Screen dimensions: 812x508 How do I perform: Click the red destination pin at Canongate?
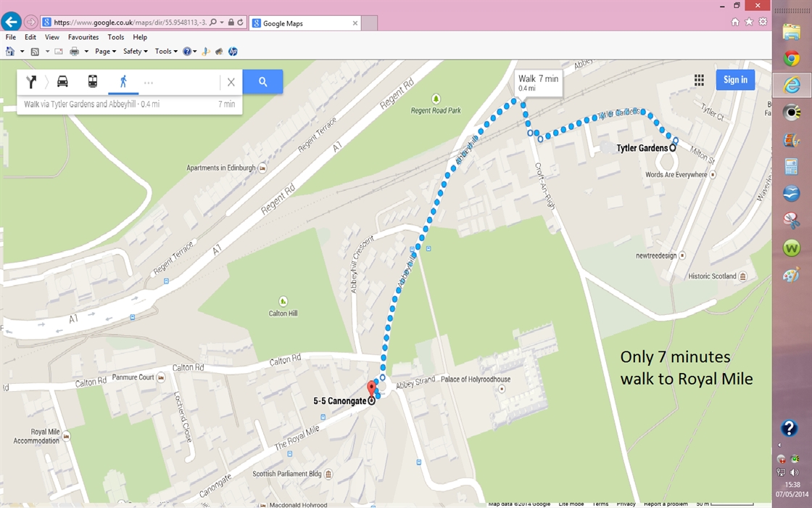point(371,389)
